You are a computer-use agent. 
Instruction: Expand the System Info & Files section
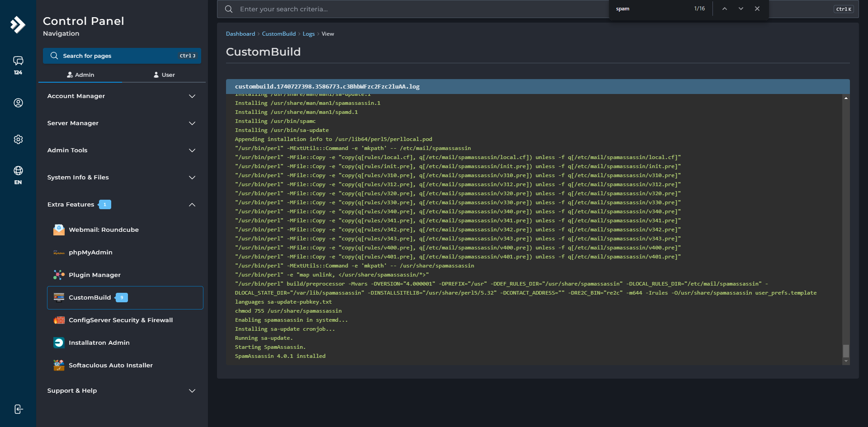point(122,178)
